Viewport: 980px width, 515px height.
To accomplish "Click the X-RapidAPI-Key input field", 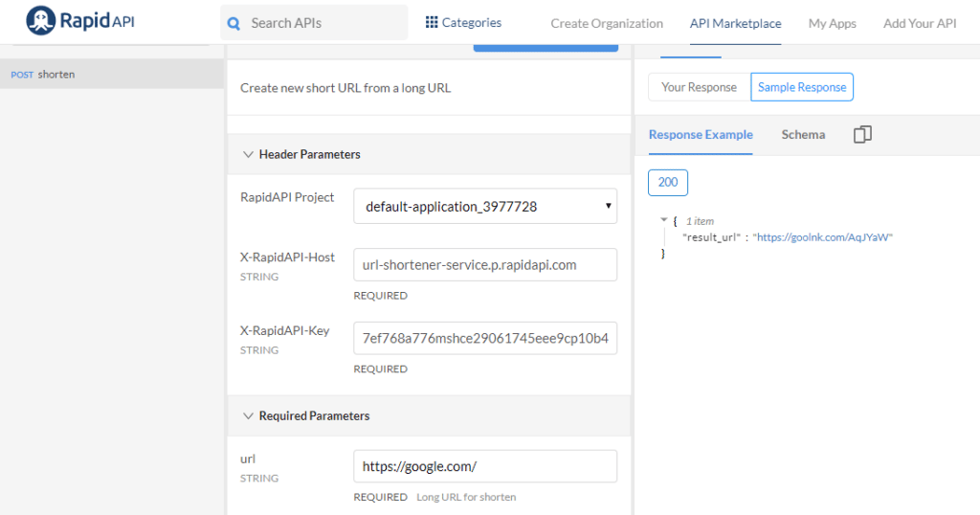I will (x=485, y=338).
